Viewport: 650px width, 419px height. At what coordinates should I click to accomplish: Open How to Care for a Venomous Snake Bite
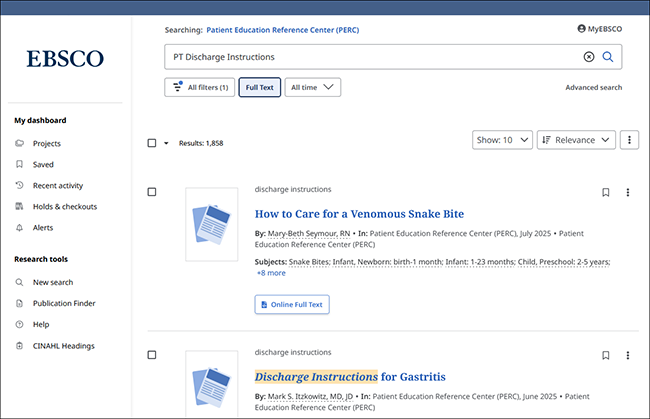click(359, 214)
